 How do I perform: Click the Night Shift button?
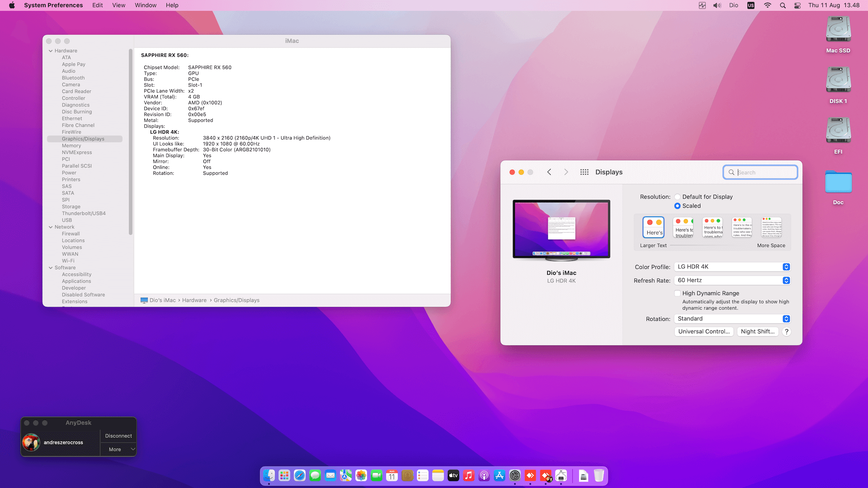pyautogui.click(x=757, y=332)
